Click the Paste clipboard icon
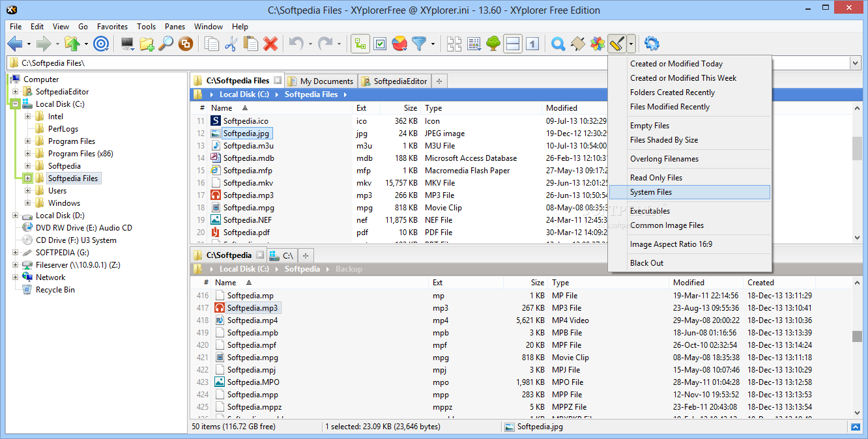The width and height of the screenshot is (868, 439). [250, 44]
